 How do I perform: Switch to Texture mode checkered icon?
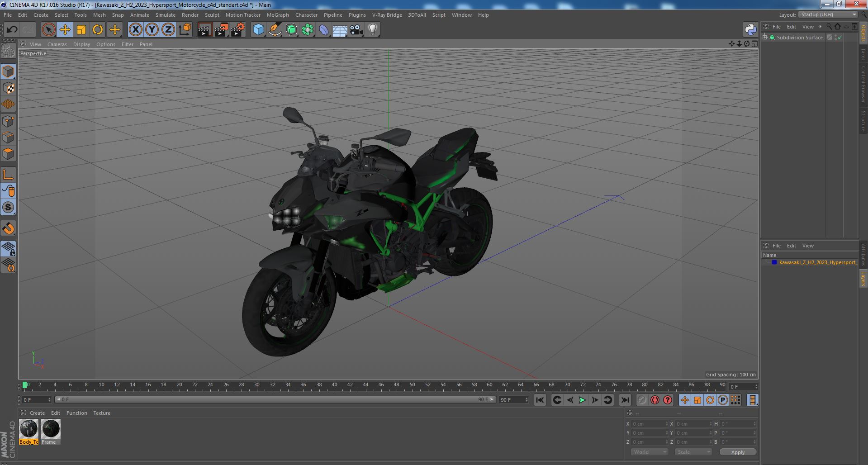tap(8, 88)
